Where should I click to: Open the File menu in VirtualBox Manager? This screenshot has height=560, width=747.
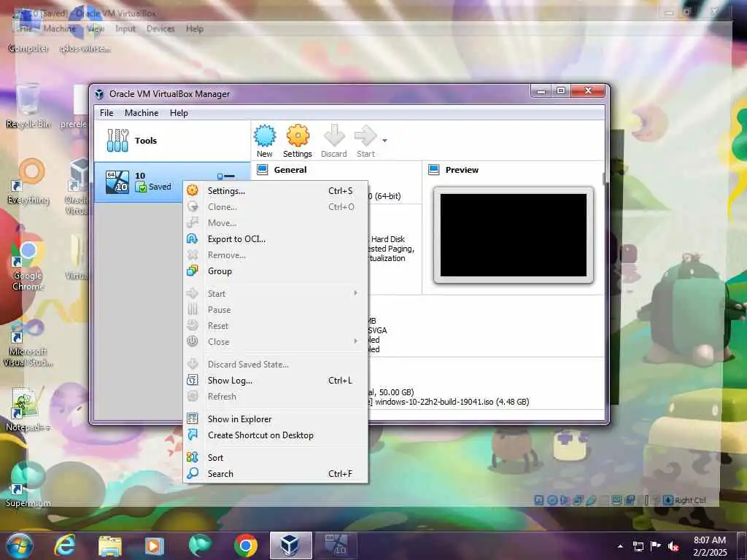107,113
